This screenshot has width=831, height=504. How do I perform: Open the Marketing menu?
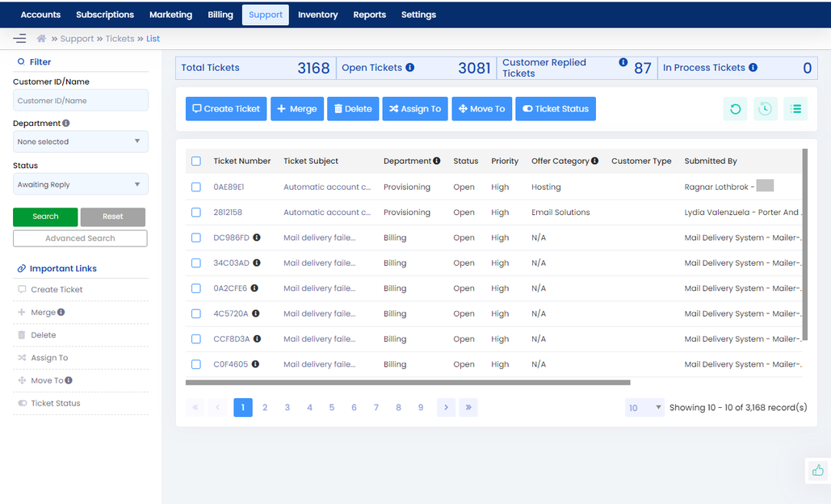click(x=170, y=14)
